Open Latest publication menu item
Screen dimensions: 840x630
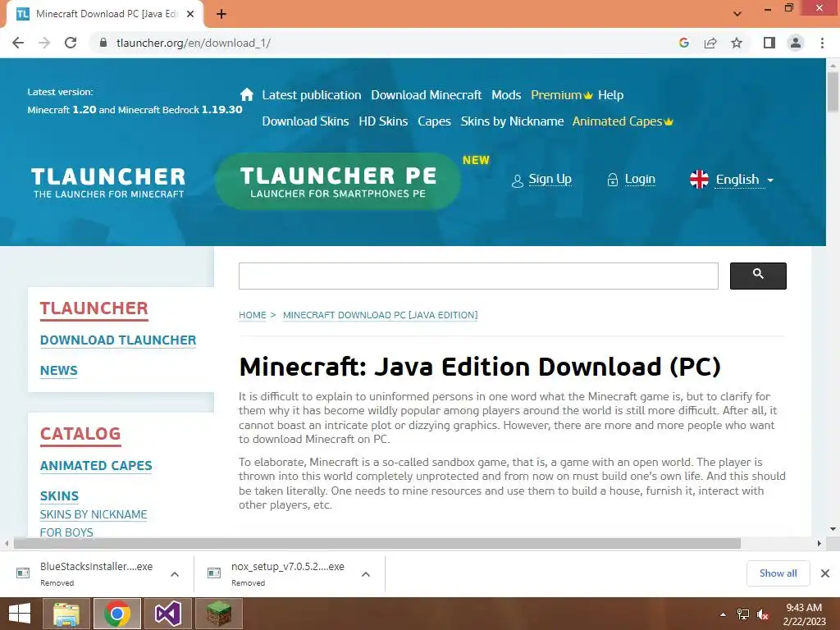click(311, 95)
